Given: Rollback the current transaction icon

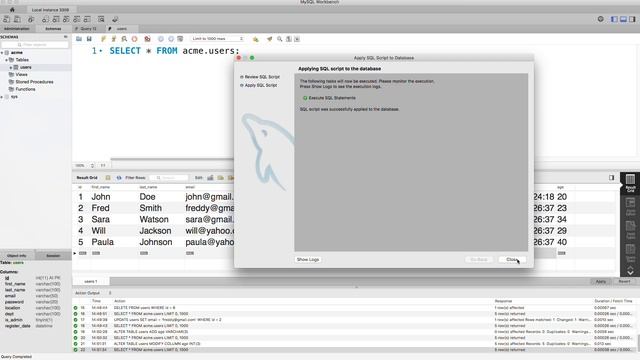Looking at the screenshot, I should point(171,39).
